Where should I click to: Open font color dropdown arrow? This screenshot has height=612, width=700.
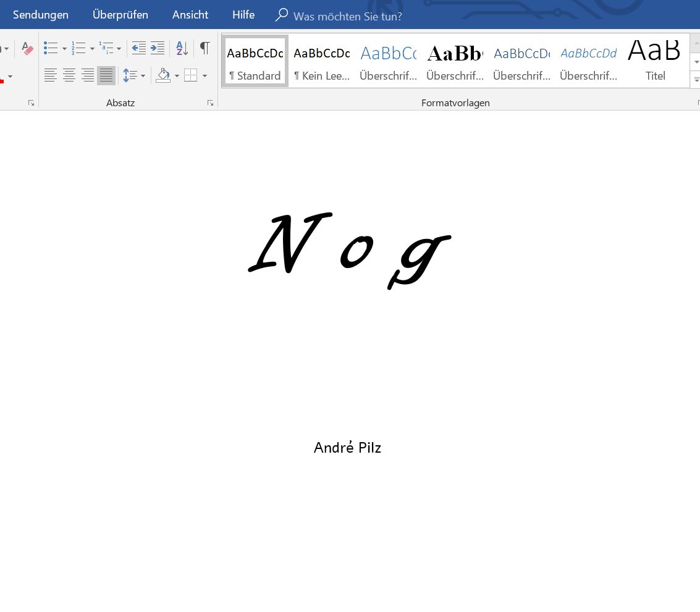[x=10, y=77]
